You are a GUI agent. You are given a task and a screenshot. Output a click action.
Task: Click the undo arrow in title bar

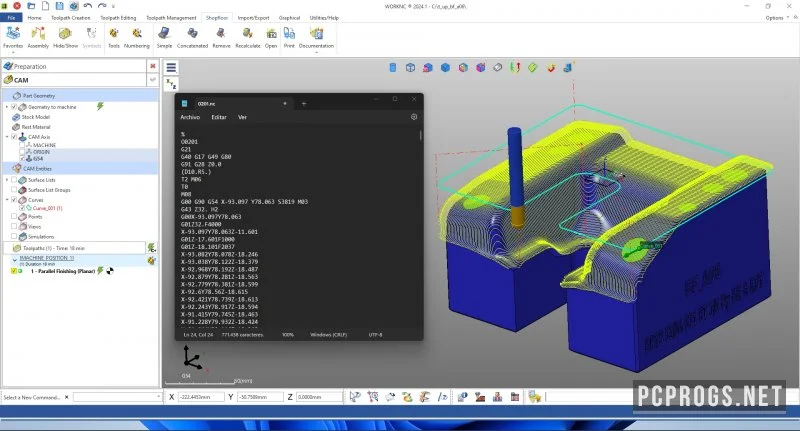tap(88, 6)
